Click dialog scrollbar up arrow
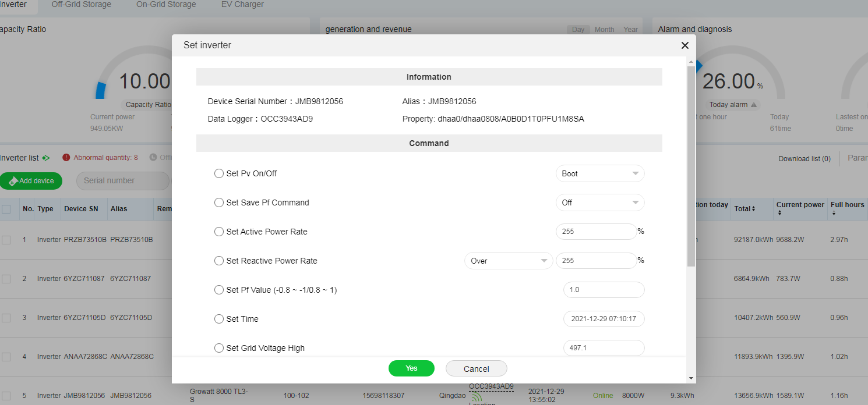Screen dimensions: 868x405 click(691, 62)
